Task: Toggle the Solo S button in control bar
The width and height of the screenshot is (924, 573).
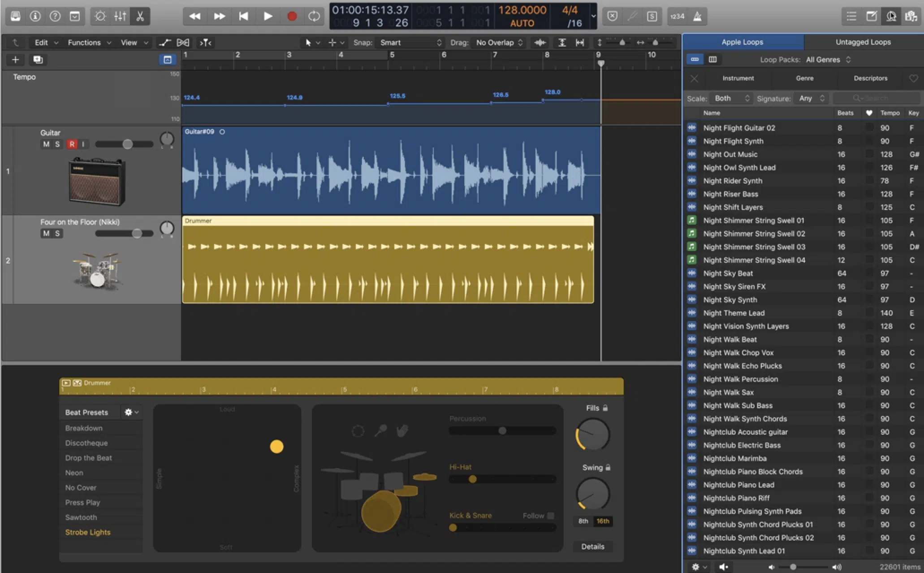Action: pos(652,17)
